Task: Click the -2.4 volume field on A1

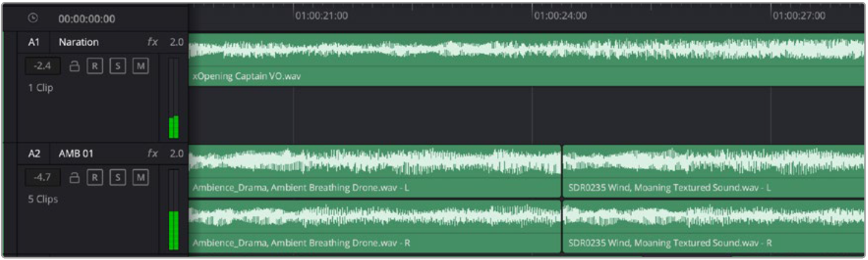Action: pos(43,66)
